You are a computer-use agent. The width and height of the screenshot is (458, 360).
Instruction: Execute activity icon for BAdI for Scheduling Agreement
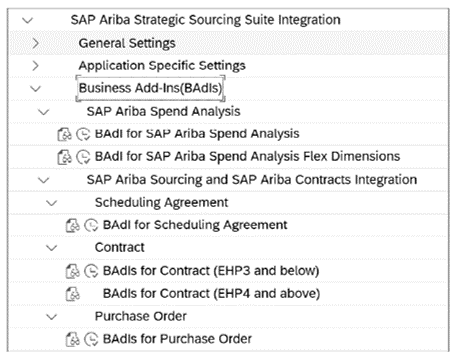point(91,226)
